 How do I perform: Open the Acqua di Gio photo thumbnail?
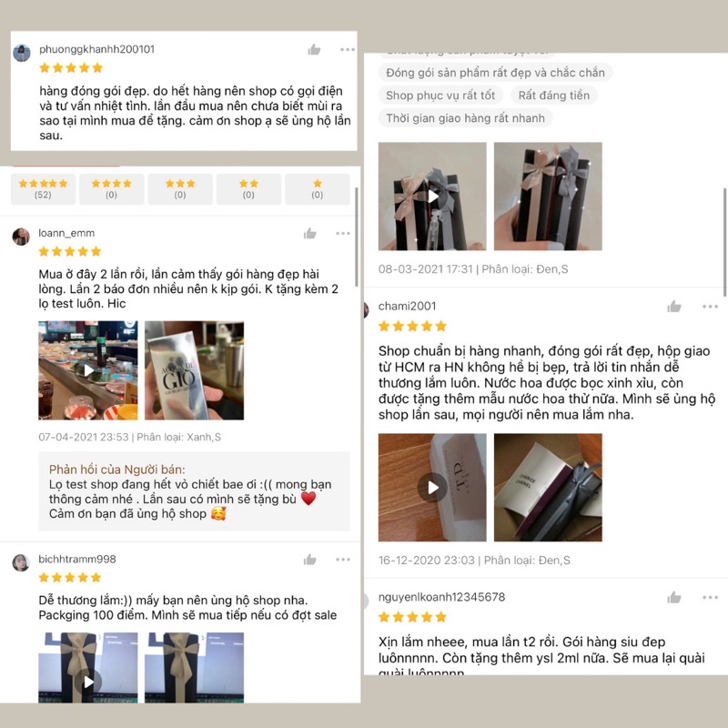click(x=194, y=370)
